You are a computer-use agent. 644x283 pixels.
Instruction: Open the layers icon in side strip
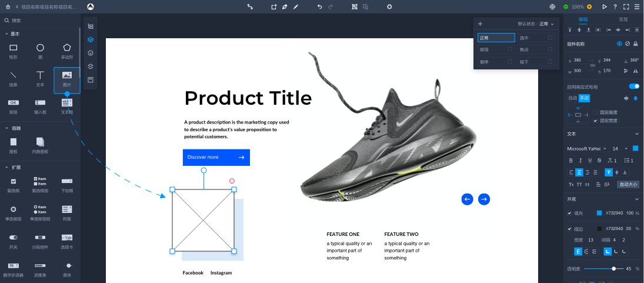[91, 66]
